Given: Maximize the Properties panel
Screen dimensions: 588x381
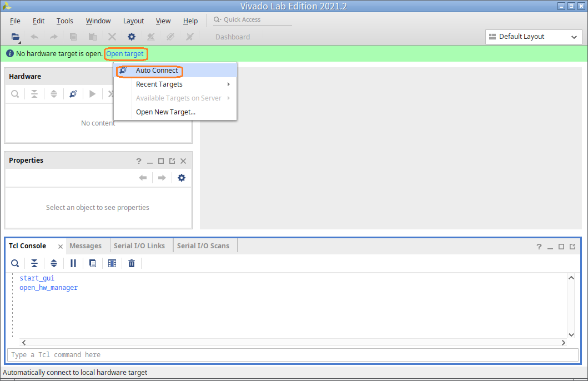Looking at the screenshot, I should (161, 161).
